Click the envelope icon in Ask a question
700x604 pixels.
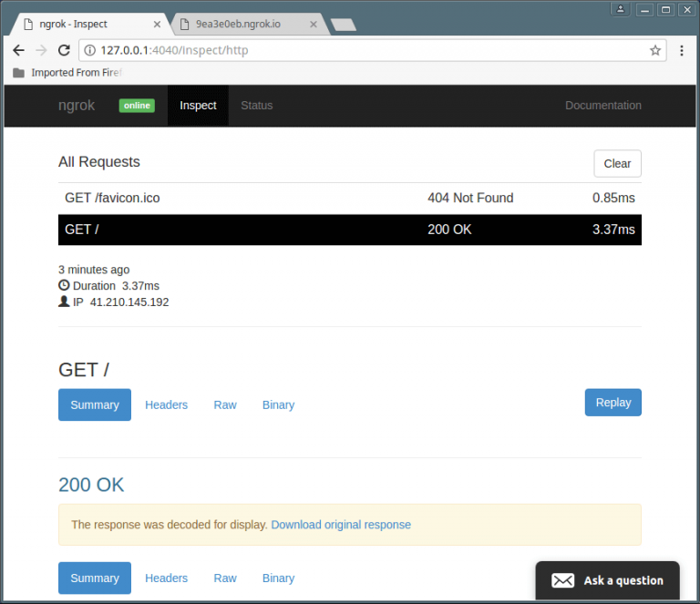(x=562, y=580)
